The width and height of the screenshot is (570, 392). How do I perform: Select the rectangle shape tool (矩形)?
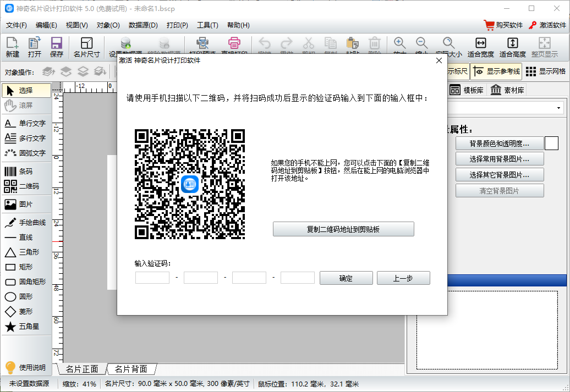[x=26, y=267]
